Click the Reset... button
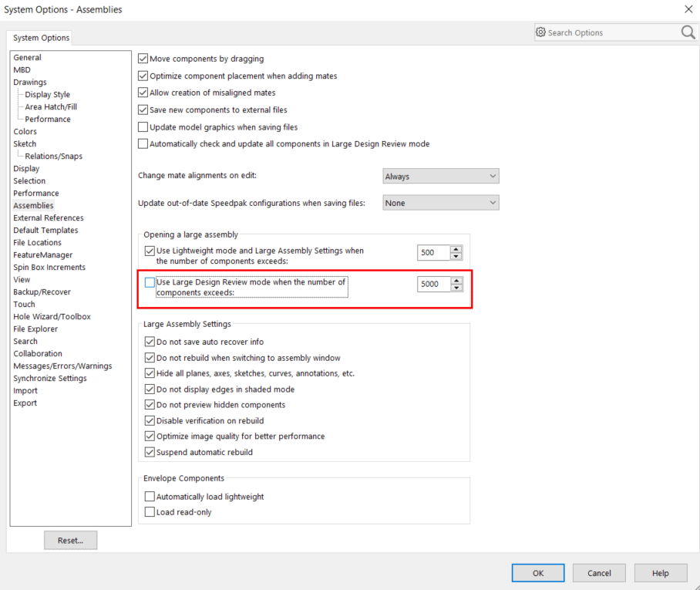The width and height of the screenshot is (700, 590). [70, 541]
